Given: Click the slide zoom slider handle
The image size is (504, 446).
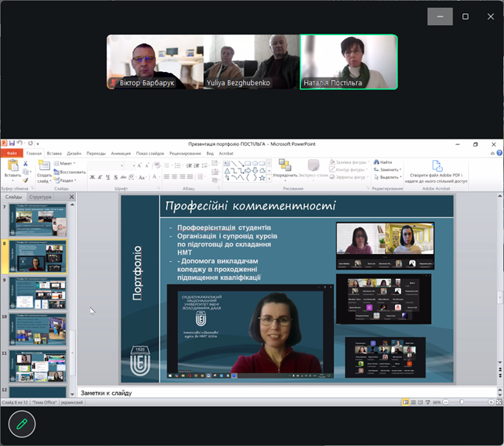Looking at the screenshot, I should pyautogui.click(x=462, y=402).
